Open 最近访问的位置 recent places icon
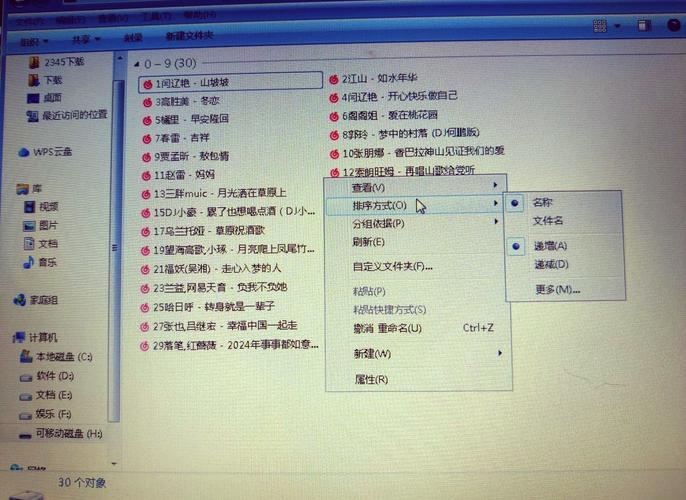Screen dimensions: 686x500 32,116
